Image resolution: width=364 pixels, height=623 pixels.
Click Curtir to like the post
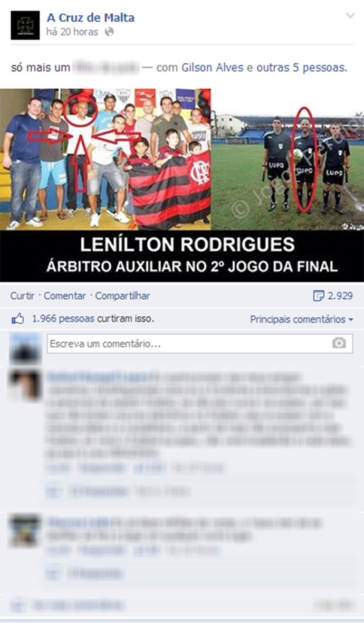[22, 296]
